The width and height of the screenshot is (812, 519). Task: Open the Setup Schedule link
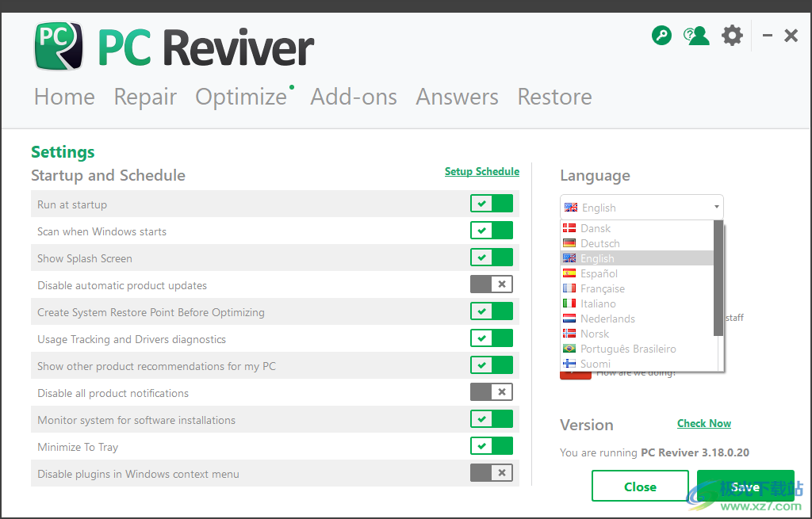(x=482, y=171)
